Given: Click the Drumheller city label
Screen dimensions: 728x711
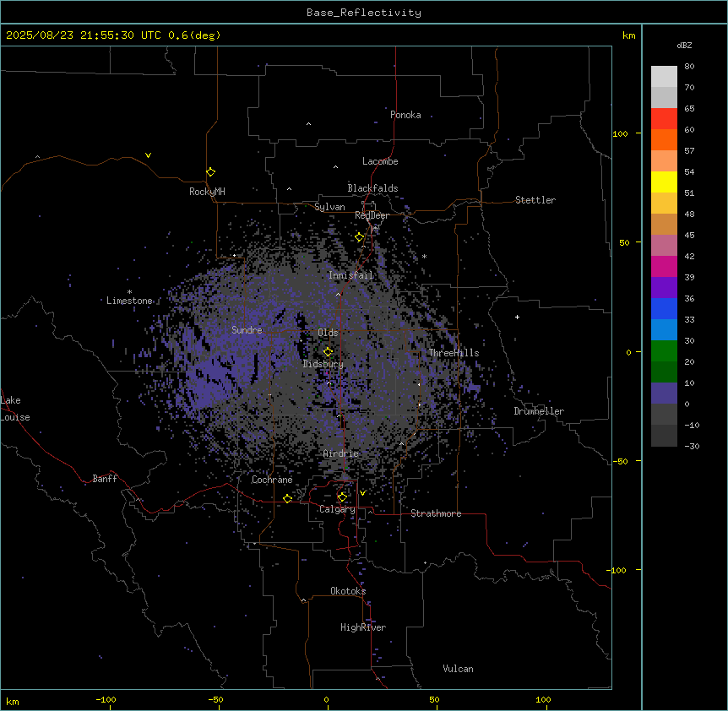Looking at the screenshot, I should pos(539,411).
